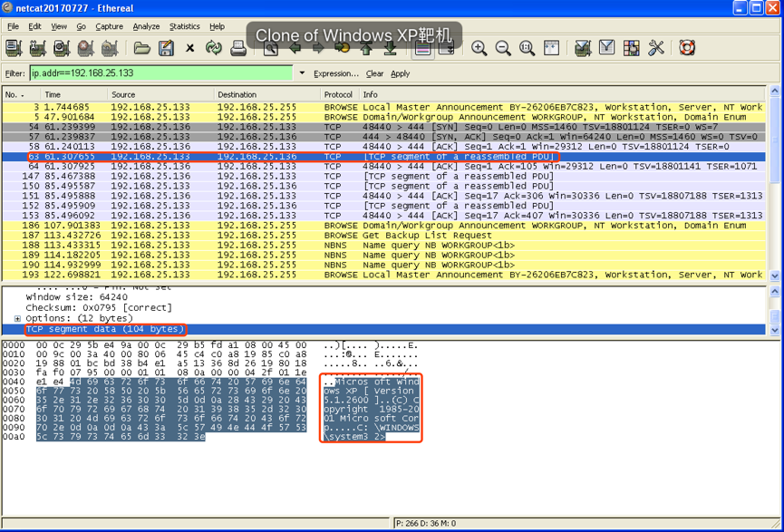Save capture file as icon
Image resolution: width=784 pixels, height=532 pixels.
[166, 48]
